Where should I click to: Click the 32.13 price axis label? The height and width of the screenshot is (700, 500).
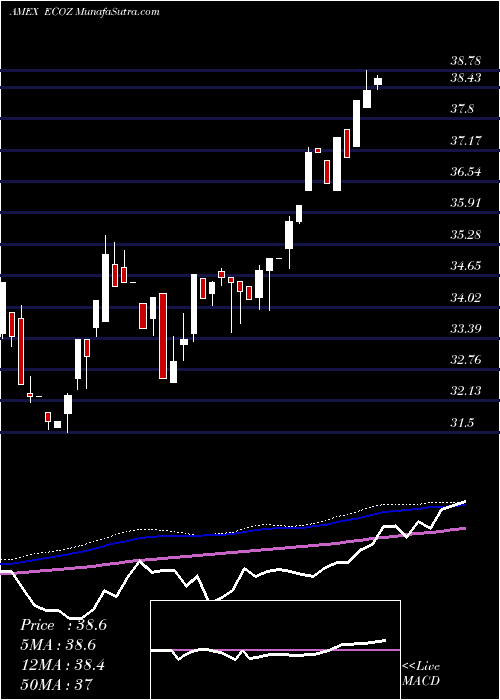(466, 391)
